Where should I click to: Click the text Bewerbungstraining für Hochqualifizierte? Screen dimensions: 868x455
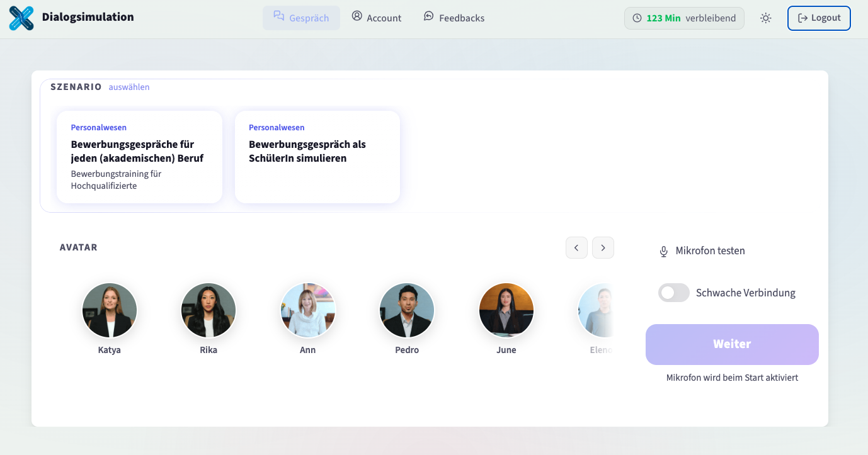(116, 179)
